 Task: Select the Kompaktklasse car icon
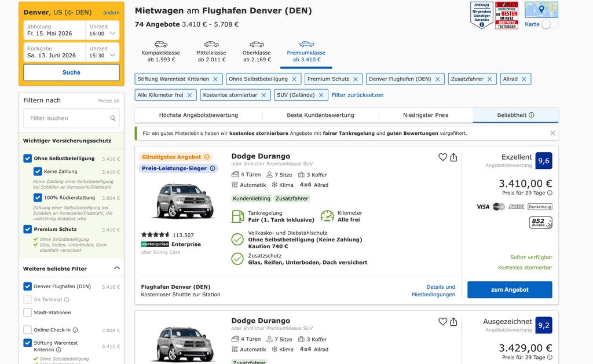click(160, 45)
